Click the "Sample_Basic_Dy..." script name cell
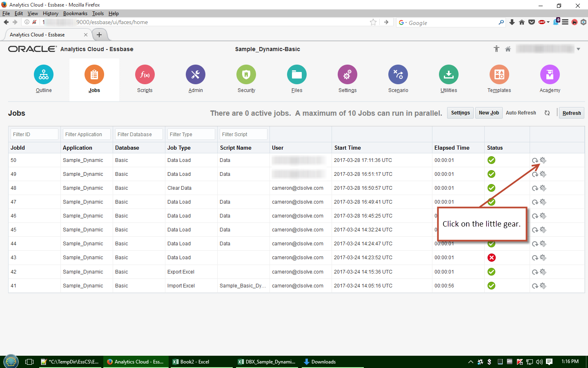 click(x=243, y=286)
